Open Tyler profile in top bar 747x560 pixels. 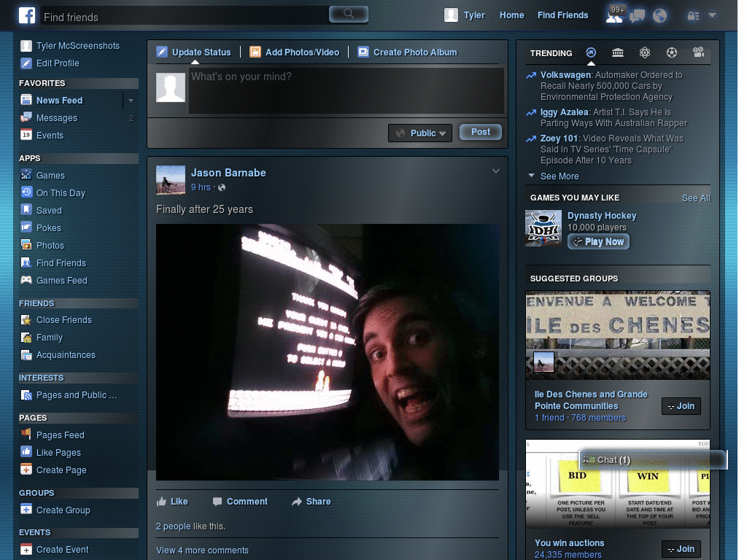465,15
